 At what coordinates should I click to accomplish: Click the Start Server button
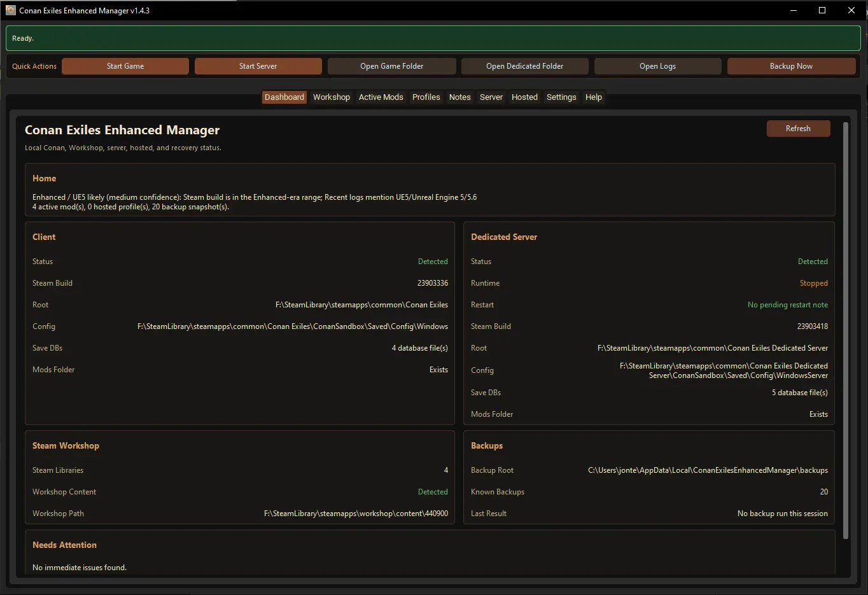pyautogui.click(x=258, y=66)
